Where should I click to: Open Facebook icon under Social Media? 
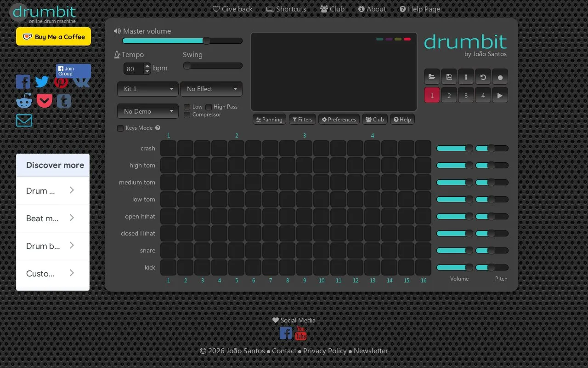[x=286, y=333]
